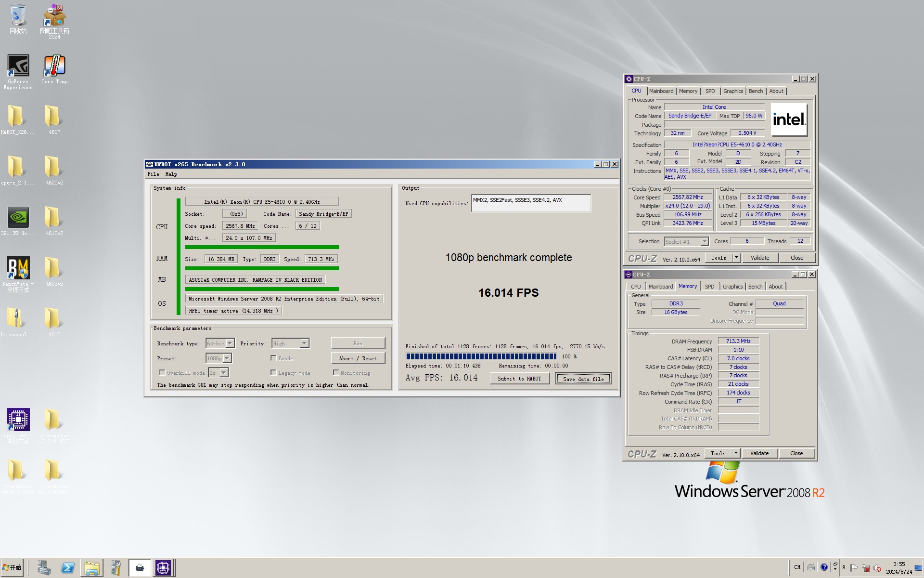The height and width of the screenshot is (578, 924).
Task: Open the language bar help icon
Action: [x=824, y=567]
